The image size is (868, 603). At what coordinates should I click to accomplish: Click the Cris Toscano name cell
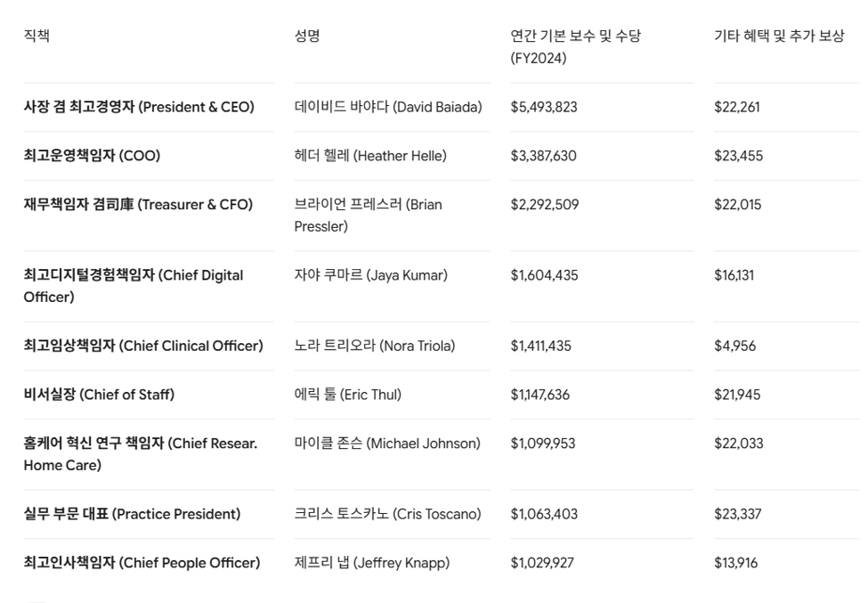pyautogui.click(x=387, y=515)
